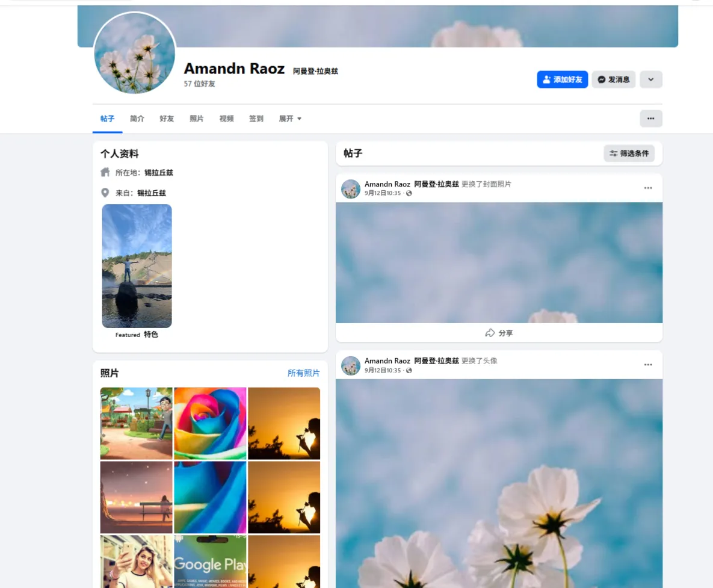Screen dimensions: 713x588
Task: Click Amandn Raoz's circular profile picture
Action: (x=134, y=53)
